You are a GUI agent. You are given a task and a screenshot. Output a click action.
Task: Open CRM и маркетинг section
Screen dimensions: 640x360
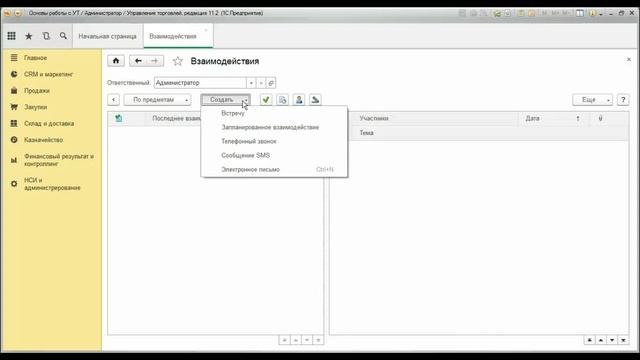coord(48,74)
